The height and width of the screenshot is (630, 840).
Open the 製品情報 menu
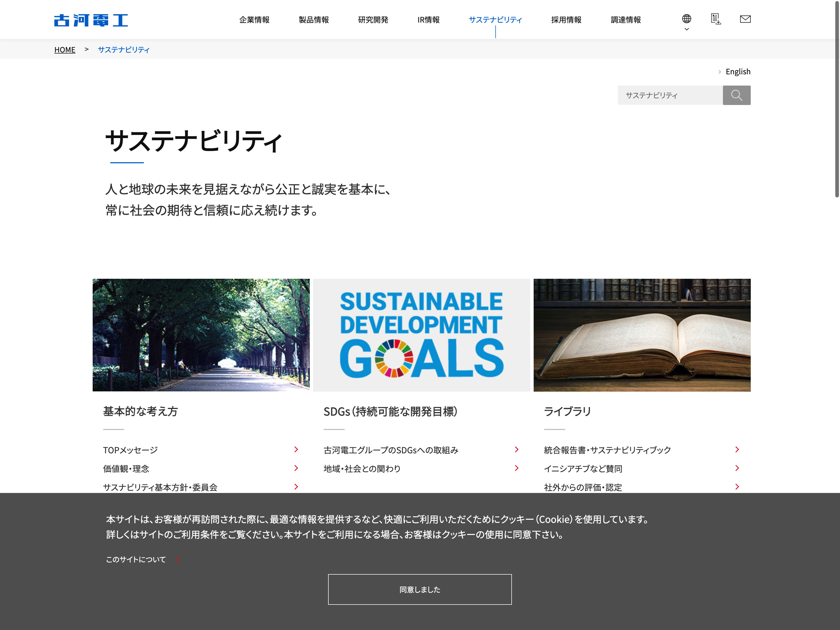pos(313,20)
